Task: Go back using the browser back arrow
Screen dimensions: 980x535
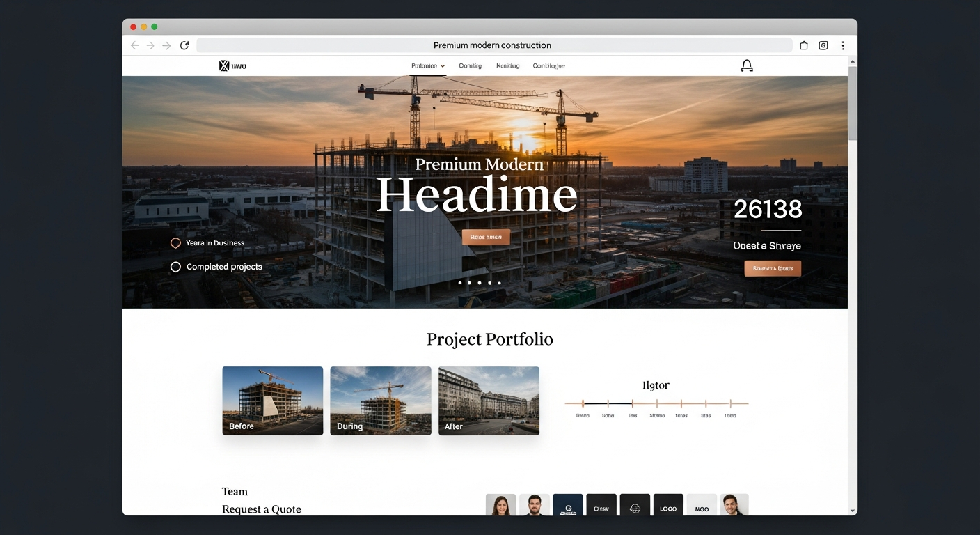Action: tap(134, 45)
